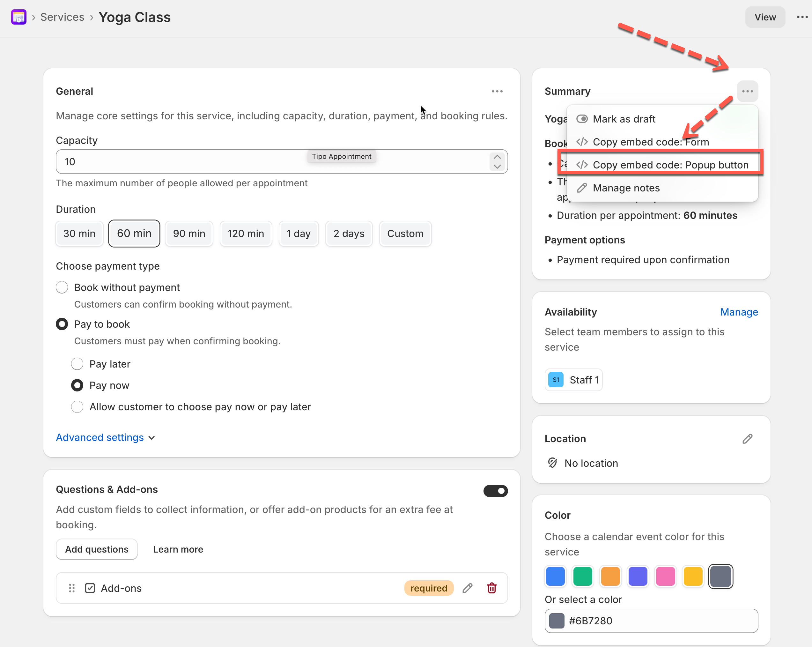The height and width of the screenshot is (647, 812).
Task: Open the Summary three-dot menu
Action: pos(747,91)
